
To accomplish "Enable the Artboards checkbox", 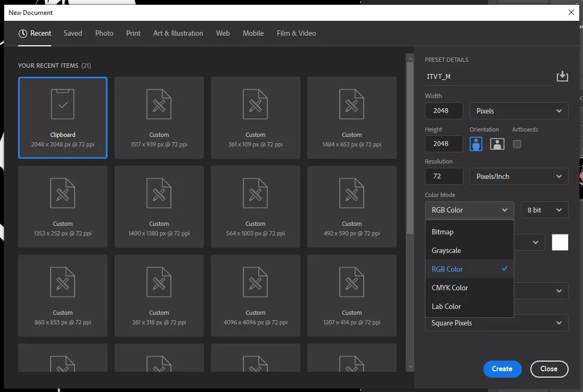I will point(516,144).
